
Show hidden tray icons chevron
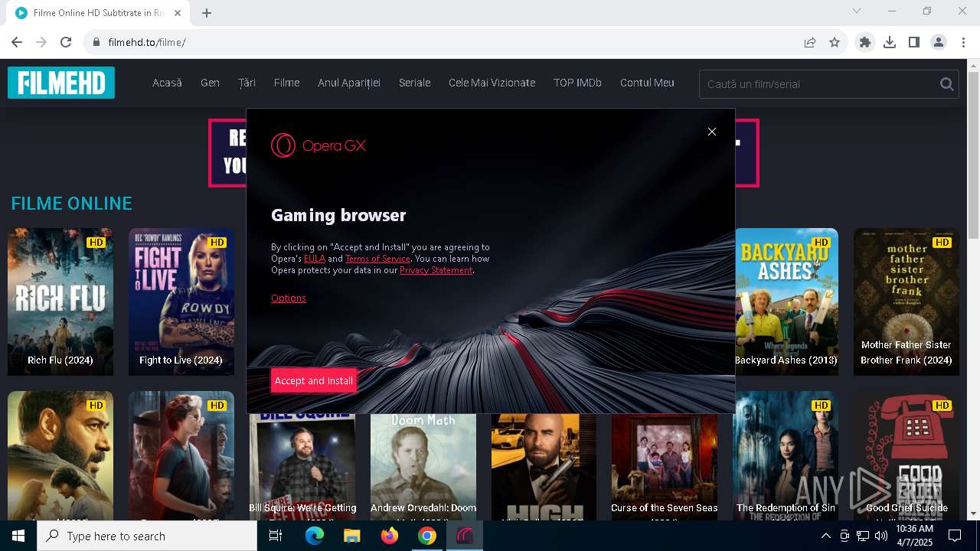click(826, 536)
